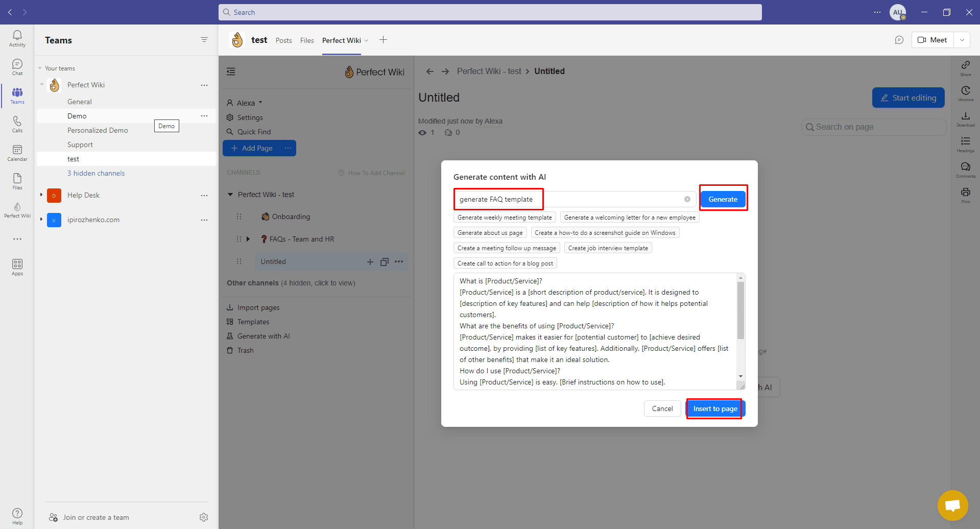Collapse the Perfect Wiki team

(41, 85)
